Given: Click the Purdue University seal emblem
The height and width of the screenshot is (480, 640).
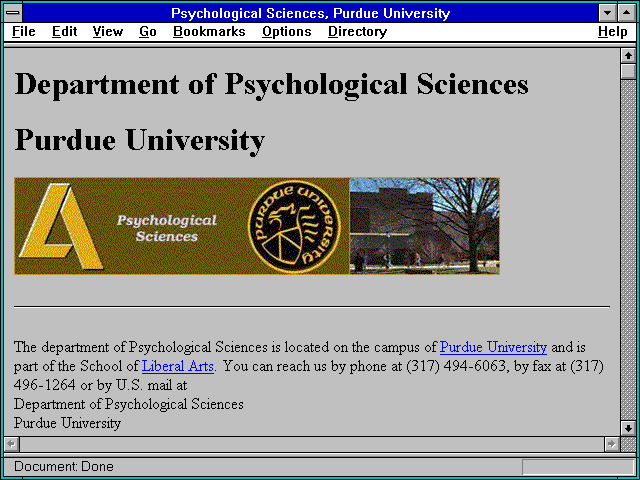Looking at the screenshot, I should pyautogui.click(x=294, y=226).
